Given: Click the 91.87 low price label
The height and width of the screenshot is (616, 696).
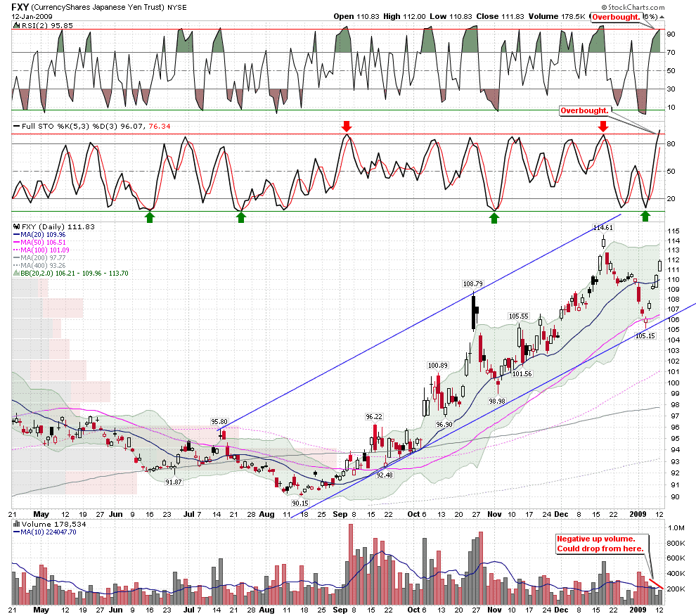Looking at the screenshot, I should [x=174, y=482].
